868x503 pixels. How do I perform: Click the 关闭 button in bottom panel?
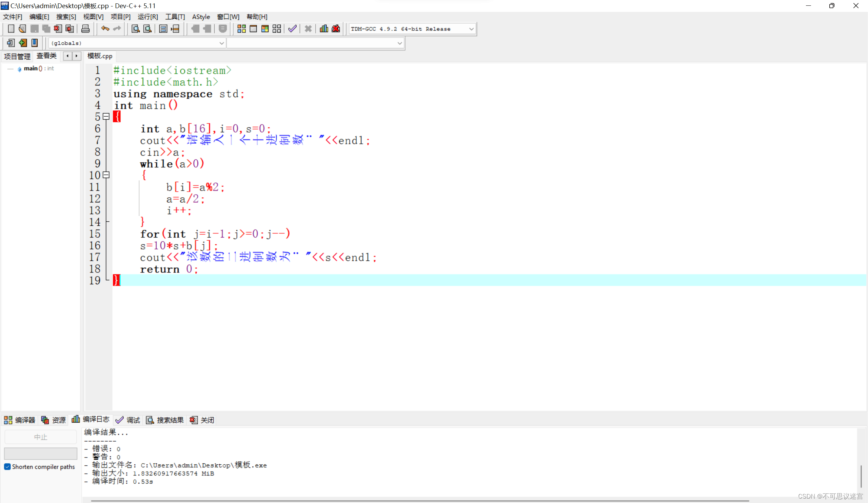(x=202, y=420)
